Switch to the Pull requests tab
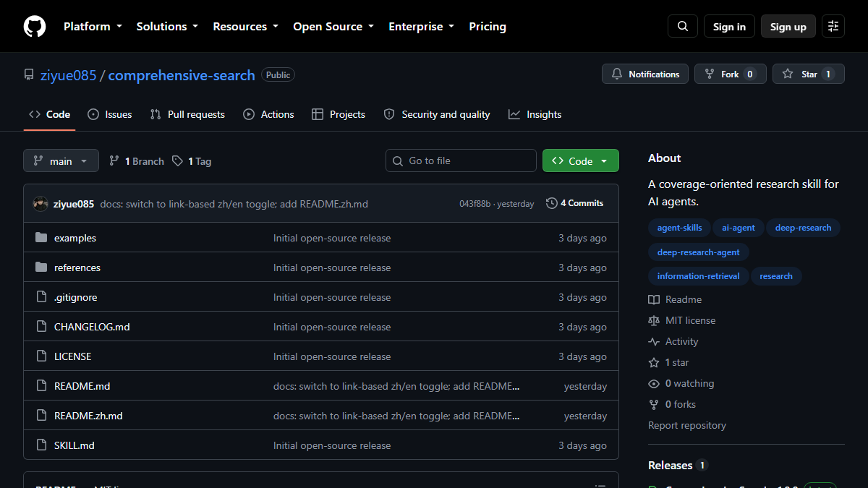 click(x=187, y=114)
